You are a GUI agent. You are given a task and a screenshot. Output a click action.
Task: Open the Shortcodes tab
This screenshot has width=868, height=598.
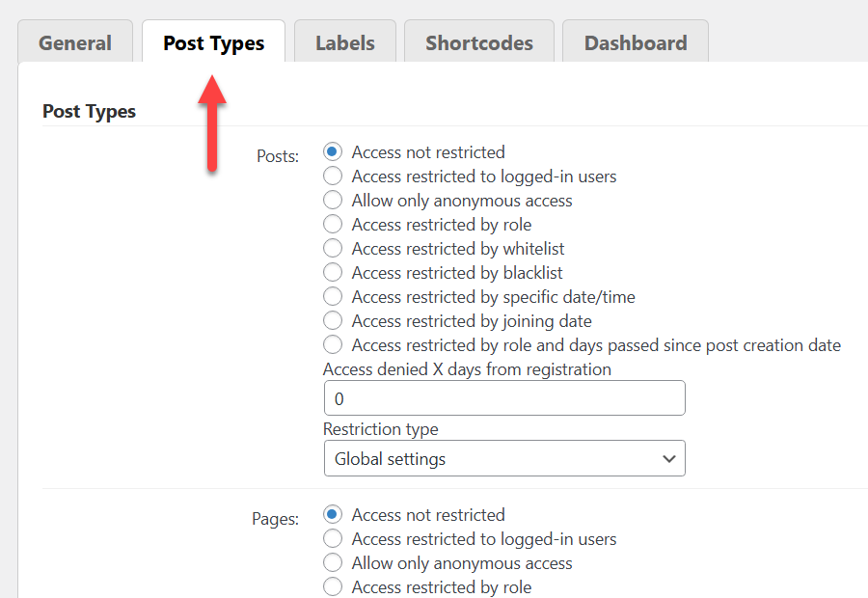point(478,42)
